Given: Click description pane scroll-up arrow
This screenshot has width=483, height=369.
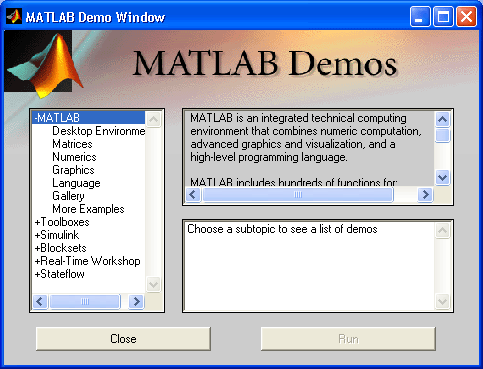Looking at the screenshot, I should [x=443, y=119].
